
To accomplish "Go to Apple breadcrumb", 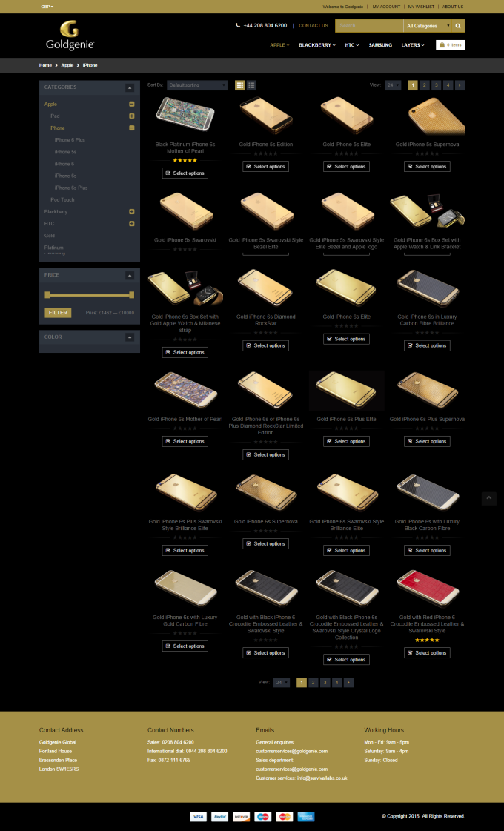I will (x=67, y=65).
